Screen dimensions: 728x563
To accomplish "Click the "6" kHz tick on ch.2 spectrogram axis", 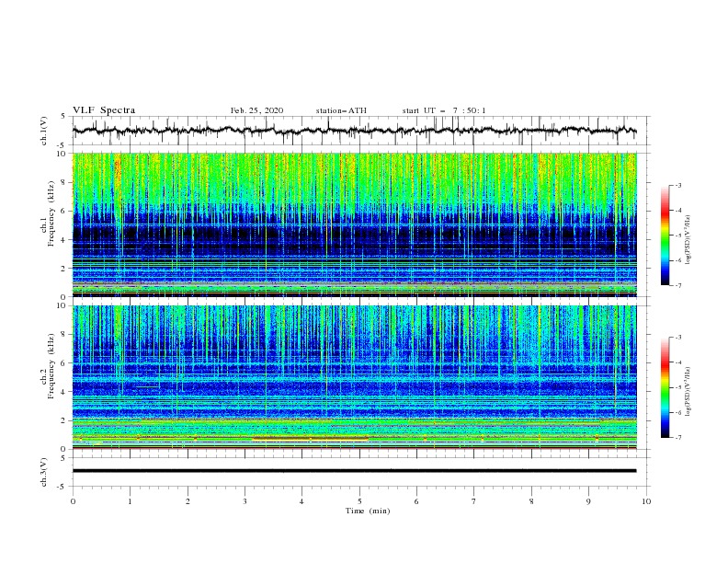I will (x=64, y=362).
